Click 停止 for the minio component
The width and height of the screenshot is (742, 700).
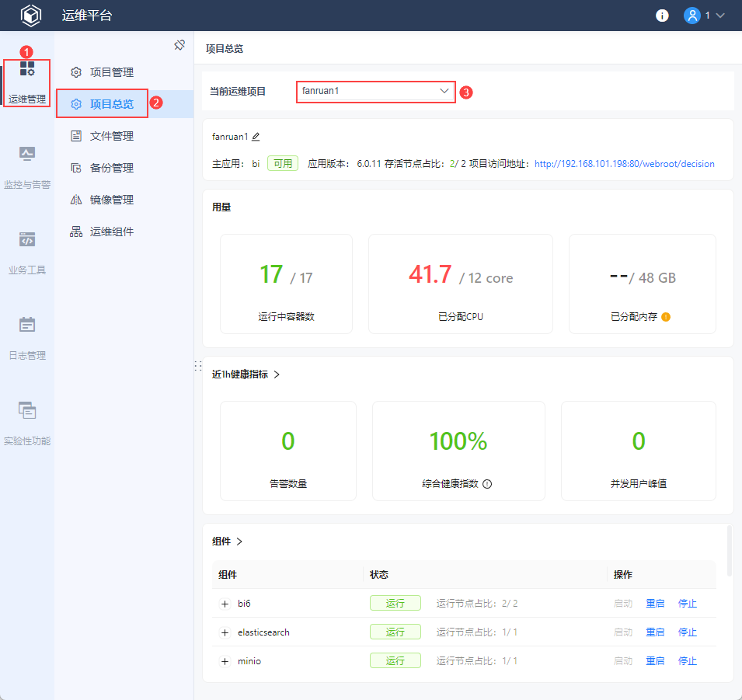tap(687, 661)
